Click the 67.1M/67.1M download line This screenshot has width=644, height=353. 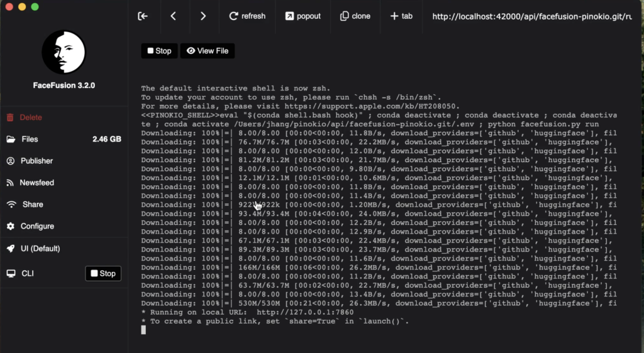pos(377,241)
